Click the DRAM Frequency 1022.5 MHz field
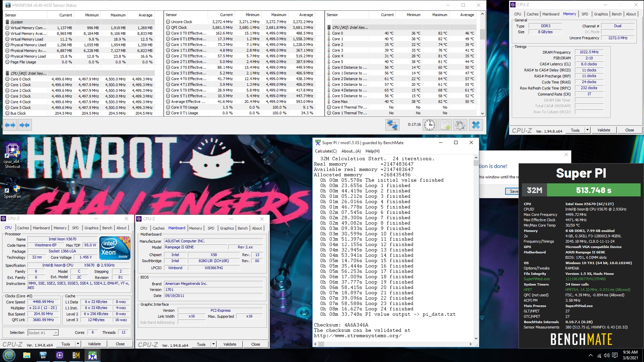This screenshot has height=362, width=644. tap(589, 52)
